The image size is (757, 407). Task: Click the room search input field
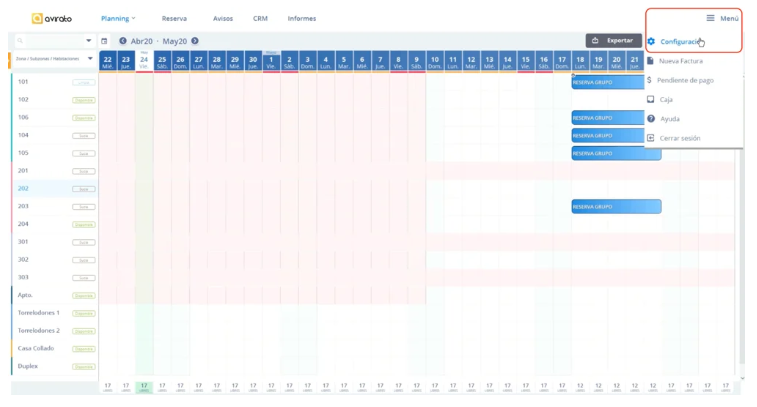coord(50,41)
